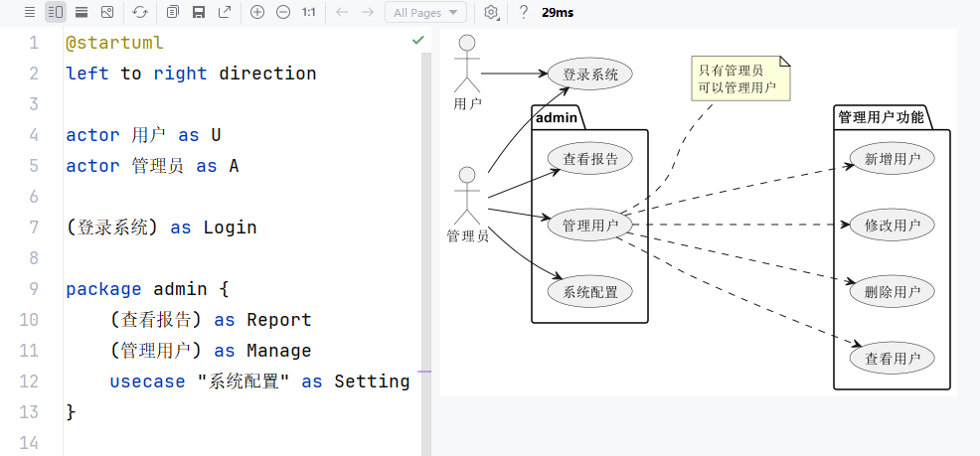Open help with the question mark
The width and height of the screenshot is (980, 456).
coord(523,12)
